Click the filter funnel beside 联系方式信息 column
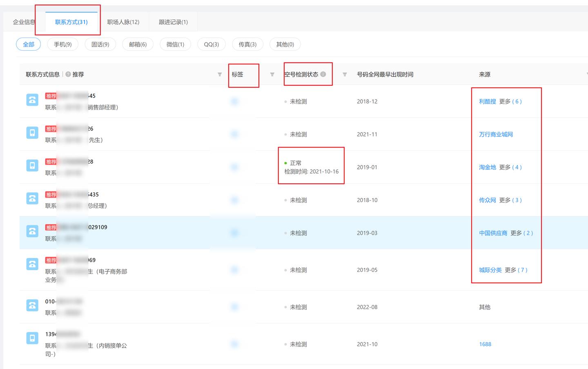 coord(220,75)
